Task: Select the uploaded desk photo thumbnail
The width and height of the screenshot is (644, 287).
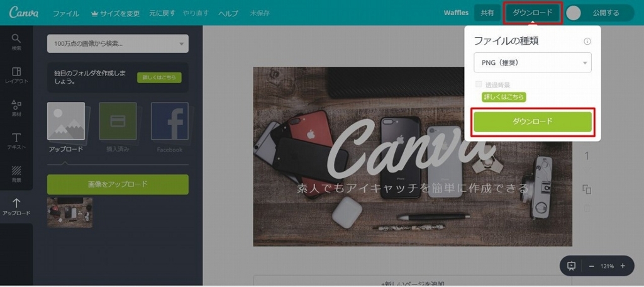Action: coord(70,212)
